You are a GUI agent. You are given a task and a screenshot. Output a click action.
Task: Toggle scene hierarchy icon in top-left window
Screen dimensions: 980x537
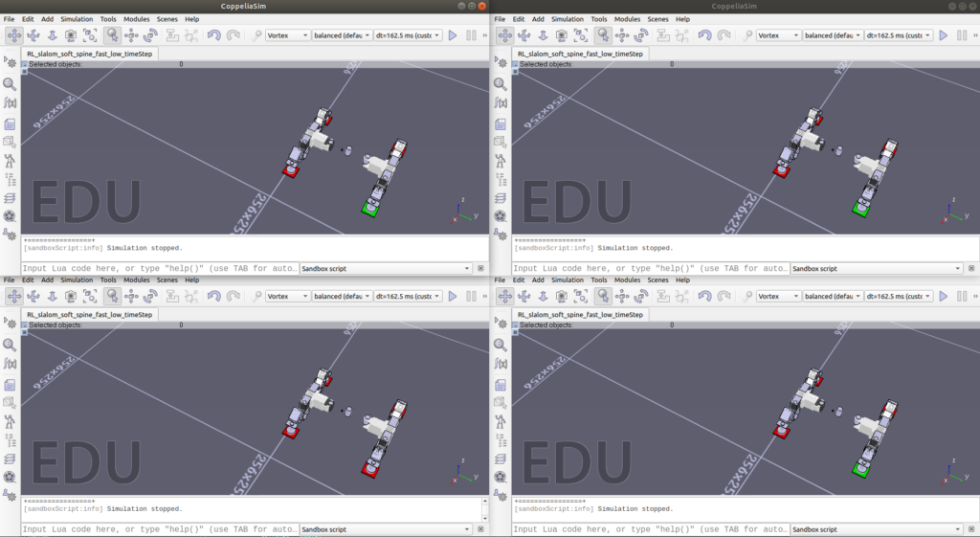[10, 180]
